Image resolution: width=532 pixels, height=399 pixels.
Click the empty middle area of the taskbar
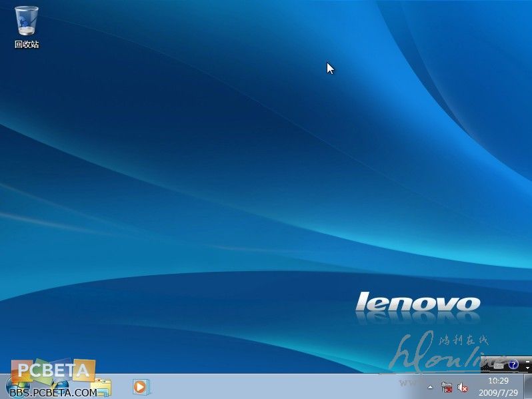280,387
